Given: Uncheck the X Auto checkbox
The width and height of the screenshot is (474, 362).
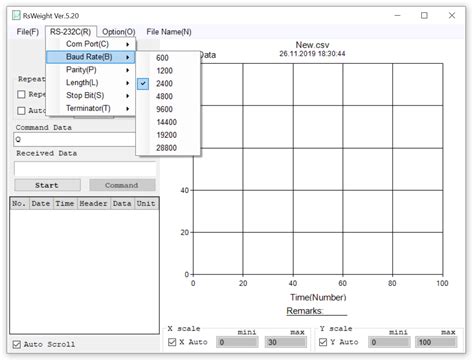Looking at the screenshot, I should pos(172,342).
